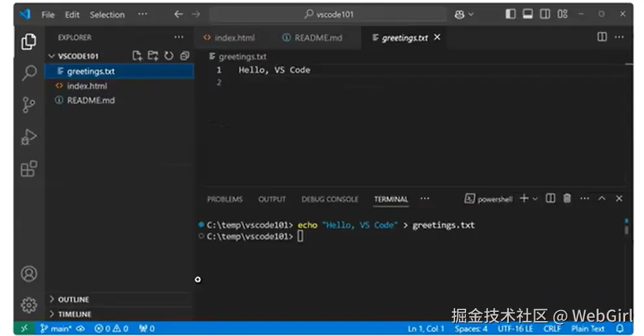Collapse all folders in Explorer

point(185,56)
